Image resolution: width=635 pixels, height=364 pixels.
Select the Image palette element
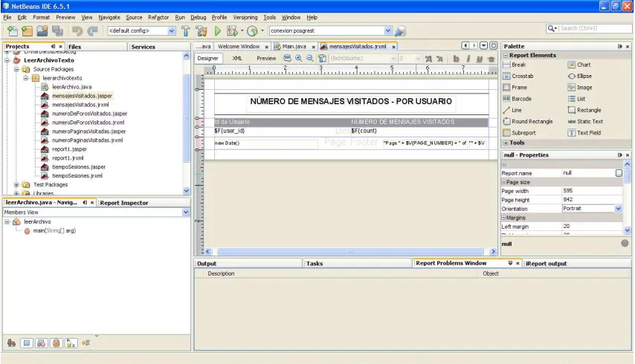click(x=580, y=88)
